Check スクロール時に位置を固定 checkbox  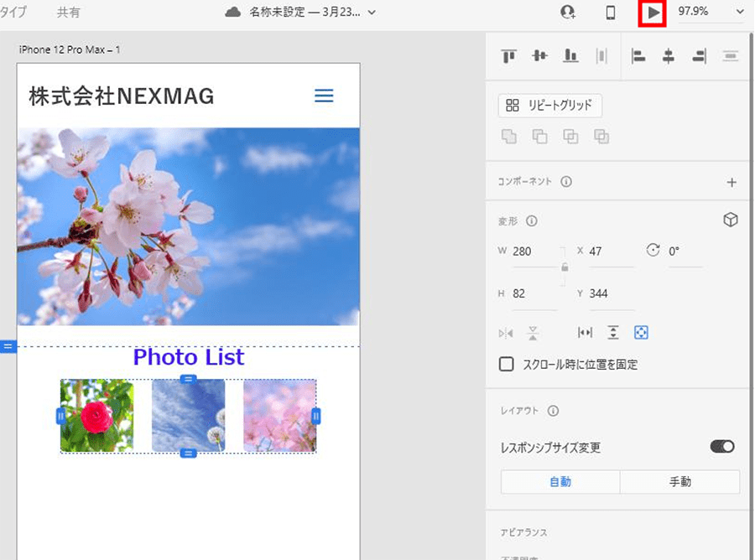pos(506,364)
